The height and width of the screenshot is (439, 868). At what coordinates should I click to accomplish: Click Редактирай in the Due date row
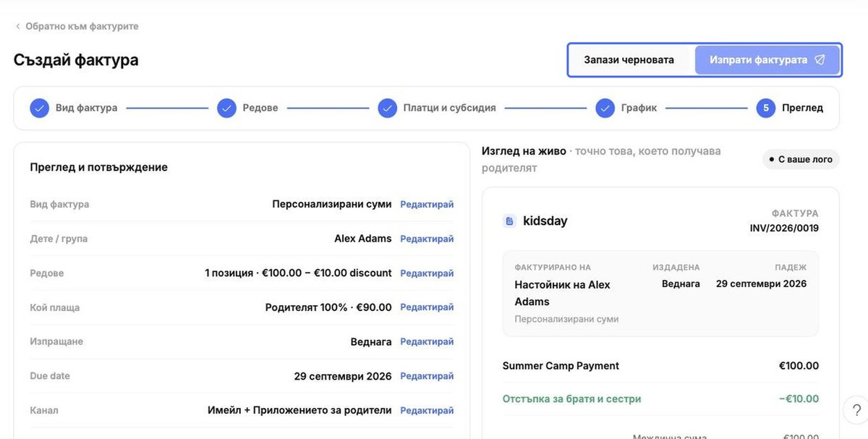click(427, 376)
